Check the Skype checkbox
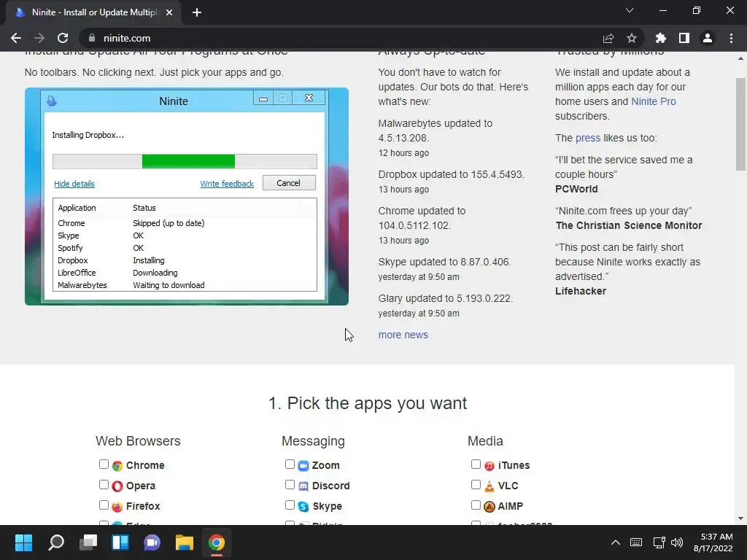747x560 pixels. click(290, 505)
